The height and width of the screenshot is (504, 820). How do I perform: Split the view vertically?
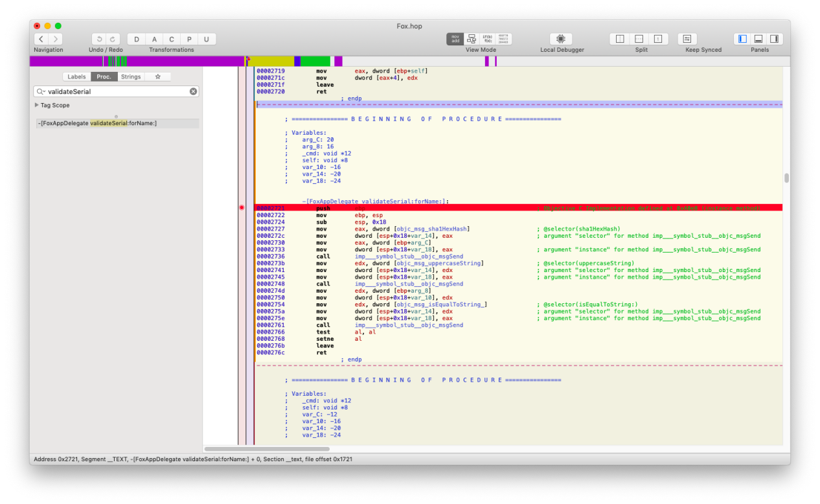[x=620, y=39]
